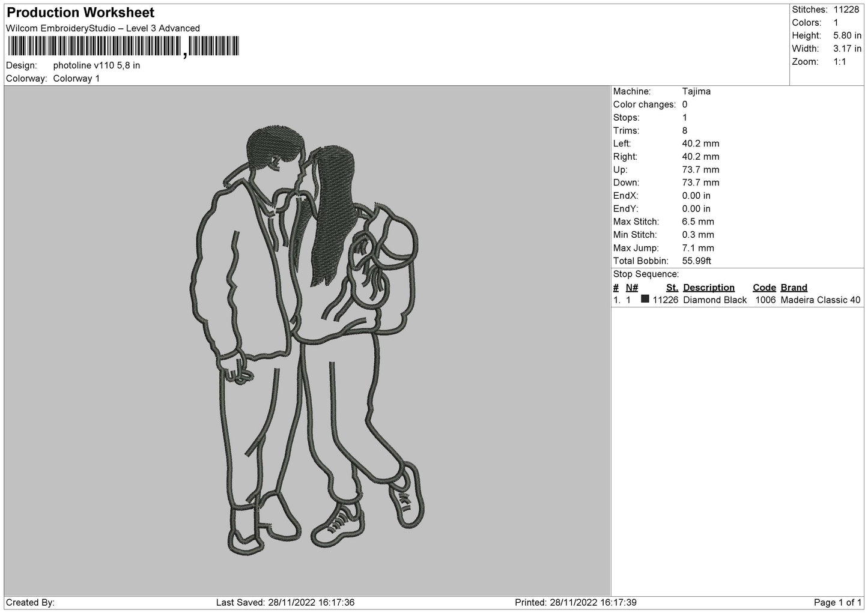This screenshot has height=613, width=868.
Task: Select the Down value 73.7 mm
Action: point(700,183)
